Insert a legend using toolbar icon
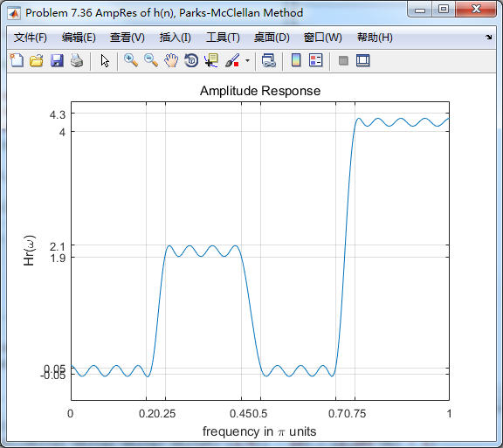Screen dimensions: 503x448 [315, 60]
